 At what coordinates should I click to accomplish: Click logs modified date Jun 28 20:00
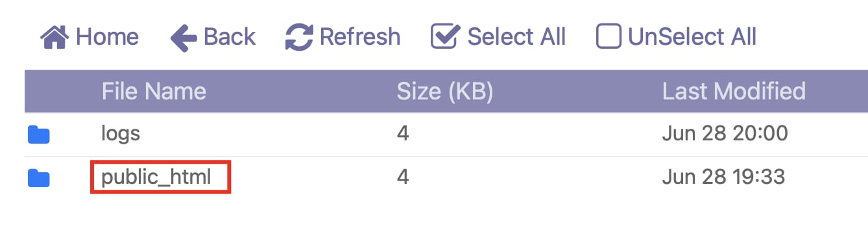point(725,135)
